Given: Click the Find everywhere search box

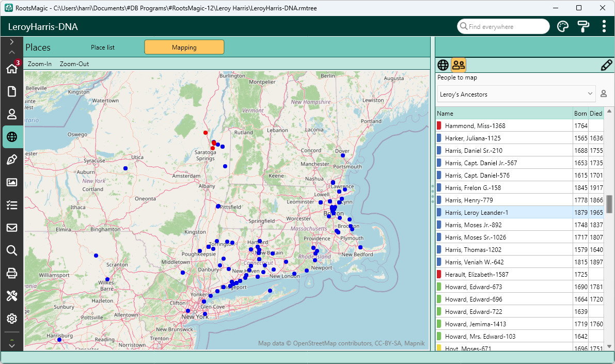Looking at the screenshot, I should click(x=503, y=26).
